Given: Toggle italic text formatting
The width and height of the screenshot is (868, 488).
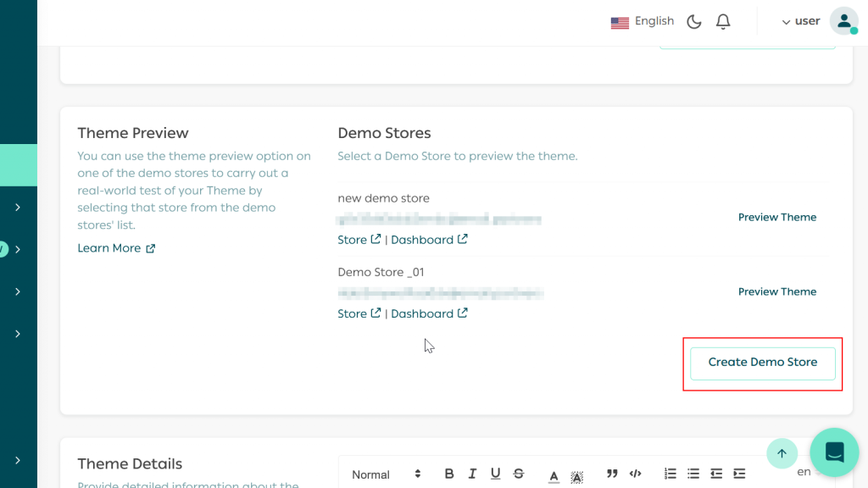Looking at the screenshot, I should pyautogui.click(x=472, y=473).
